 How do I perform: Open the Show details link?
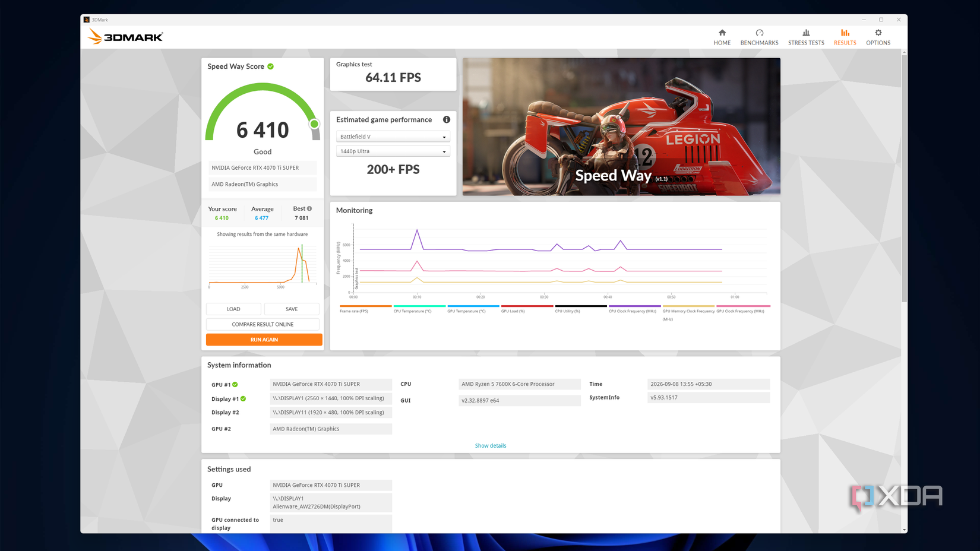coord(491,445)
